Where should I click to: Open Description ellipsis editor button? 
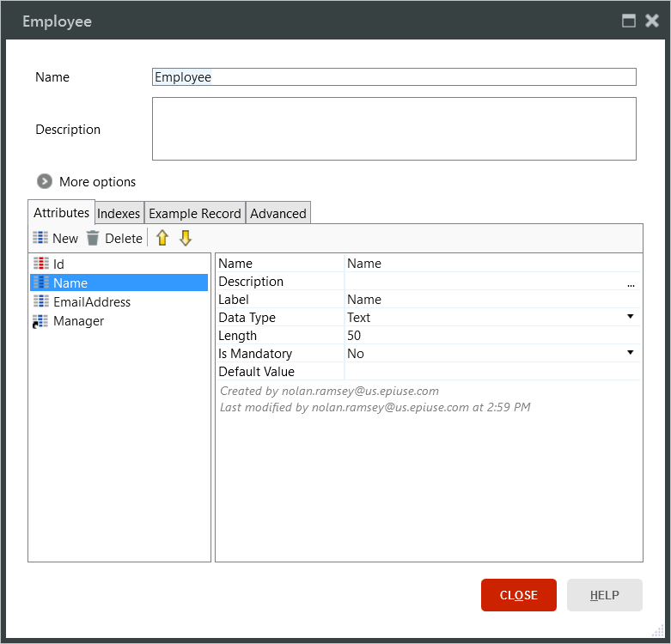click(x=631, y=284)
